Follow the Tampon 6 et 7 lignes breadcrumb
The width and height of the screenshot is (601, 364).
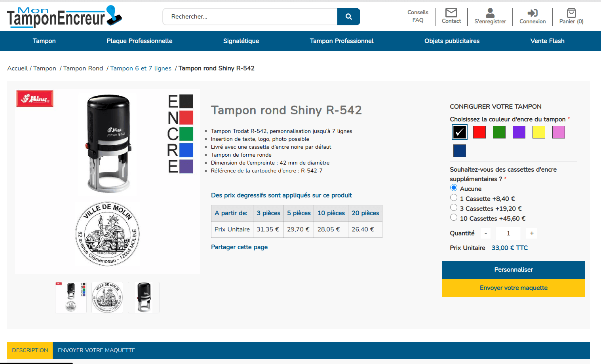tap(141, 68)
